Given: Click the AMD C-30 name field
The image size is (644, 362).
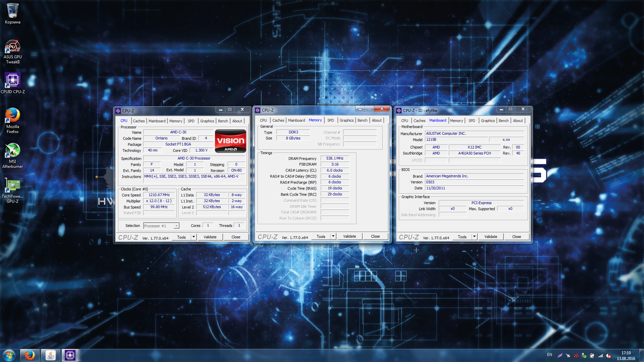Looking at the screenshot, I should [x=178, y=132].
